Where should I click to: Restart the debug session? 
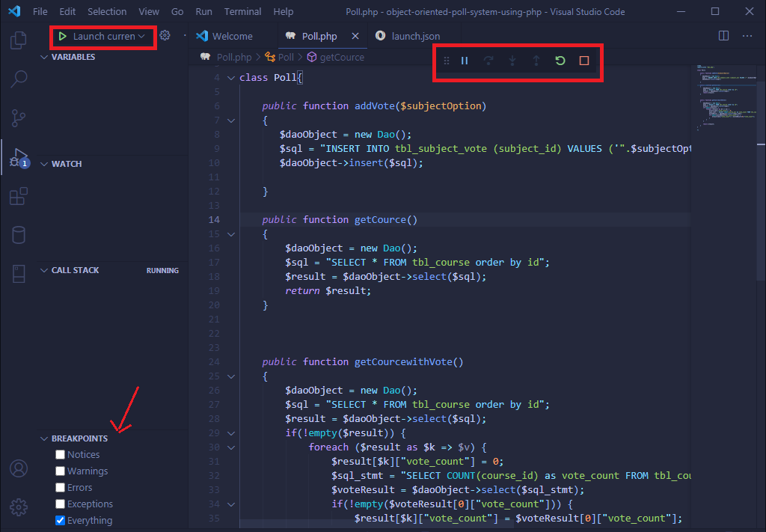(560, 61)
